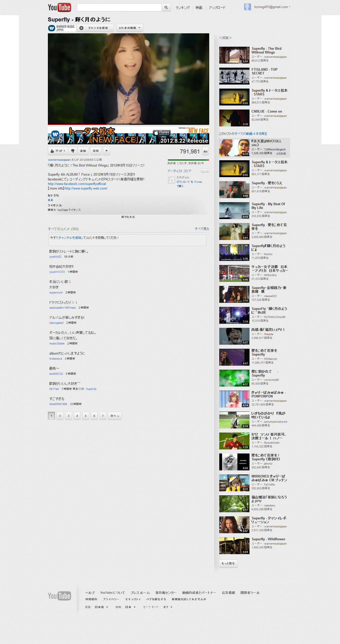
Task: Click the Superfly playlist link in 6917aki comment
Action: 91,389
